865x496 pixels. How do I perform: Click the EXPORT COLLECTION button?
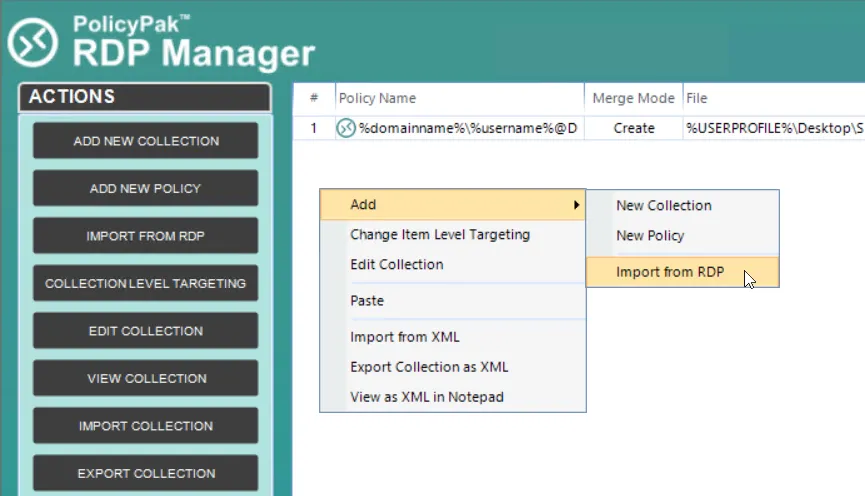coord(146,473)
